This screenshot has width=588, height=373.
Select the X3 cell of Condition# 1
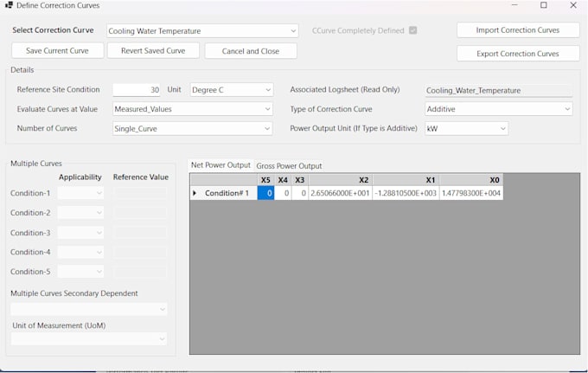click(x=300, y=193)
